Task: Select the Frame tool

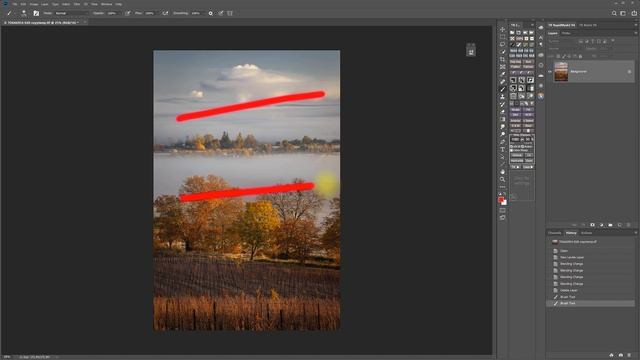Action: tap(502, 67)
